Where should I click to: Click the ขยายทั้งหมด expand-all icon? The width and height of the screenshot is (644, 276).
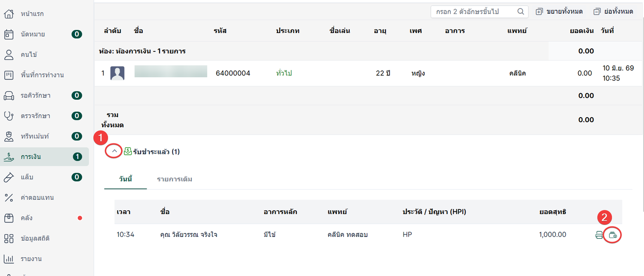(540, 11)
